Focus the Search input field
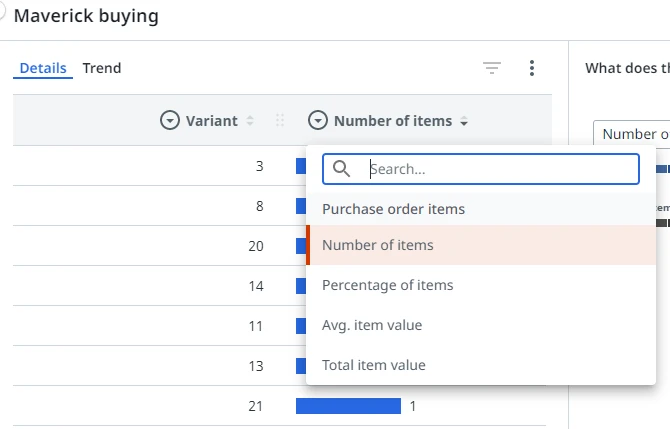The width and height of the screenshot is (670, 429). coord(481,169)
